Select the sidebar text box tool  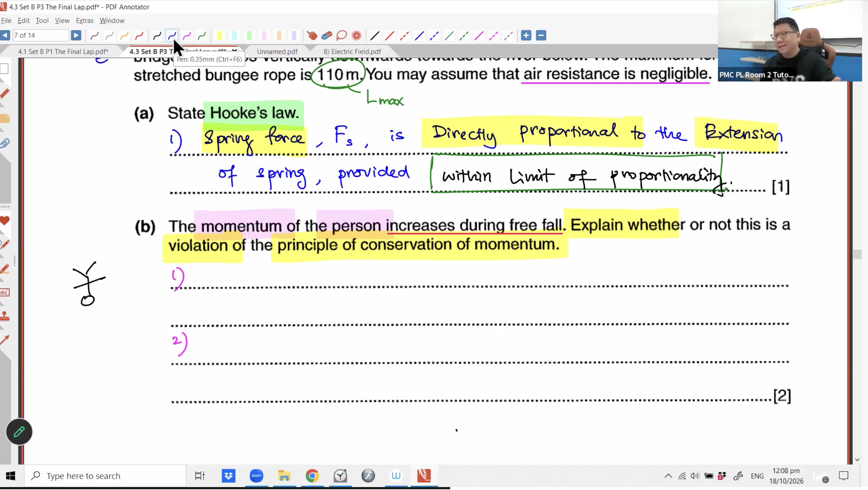coord(5,292)
